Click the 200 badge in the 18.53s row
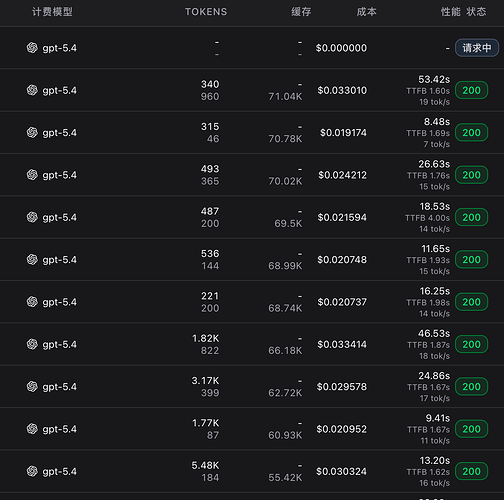The image size is (504, 500). click(x=471, y=217)
